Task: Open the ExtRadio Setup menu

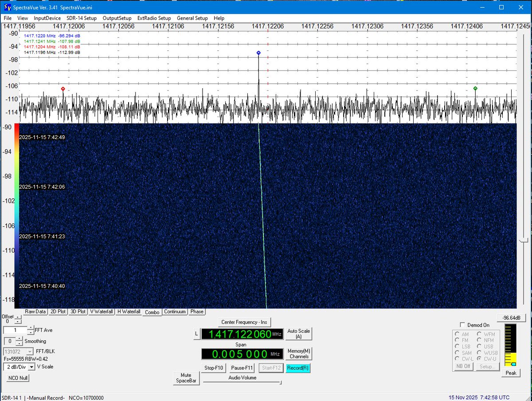Action: tap(154, 18)
